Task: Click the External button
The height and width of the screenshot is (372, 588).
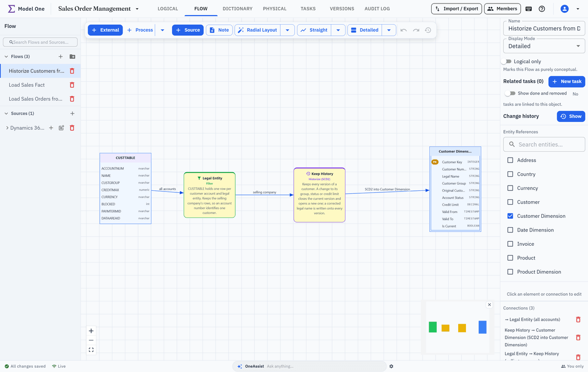Action: (x=105, y=30)
